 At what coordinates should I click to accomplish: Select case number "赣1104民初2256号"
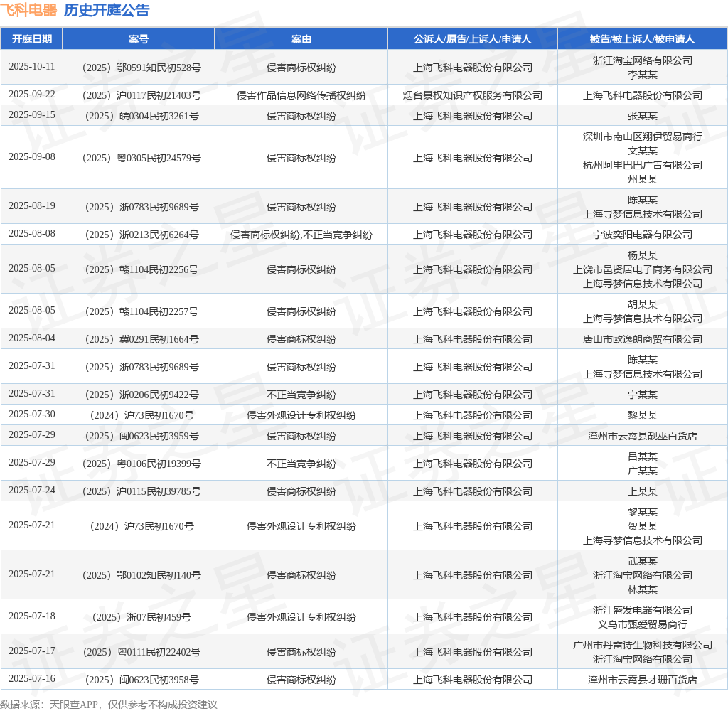tap(141, 269)
